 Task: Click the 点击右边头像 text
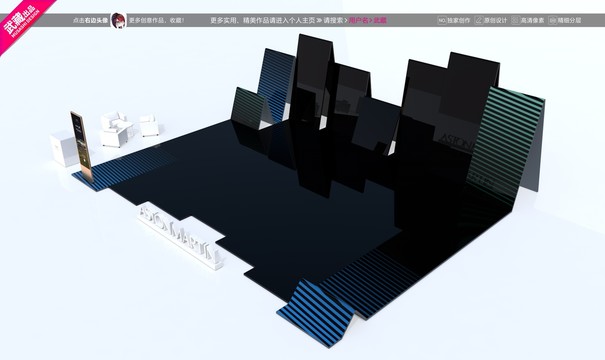[91, 20]
